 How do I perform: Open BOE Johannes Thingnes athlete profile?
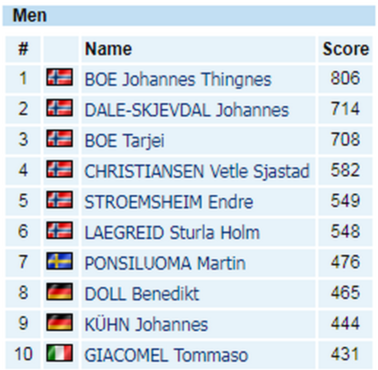click(x=178, y=79)
